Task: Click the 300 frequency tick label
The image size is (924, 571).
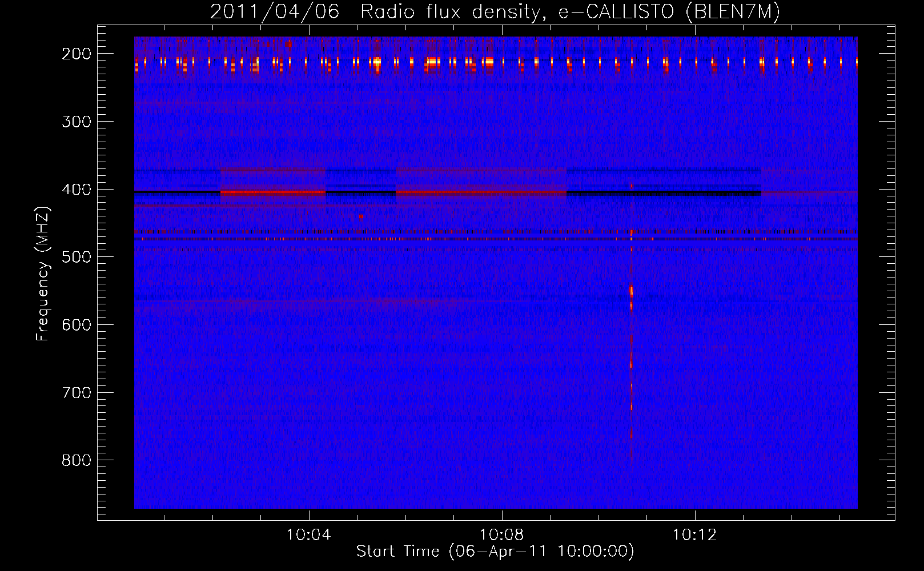Action: pyautogui.click(x=76, y=122)
